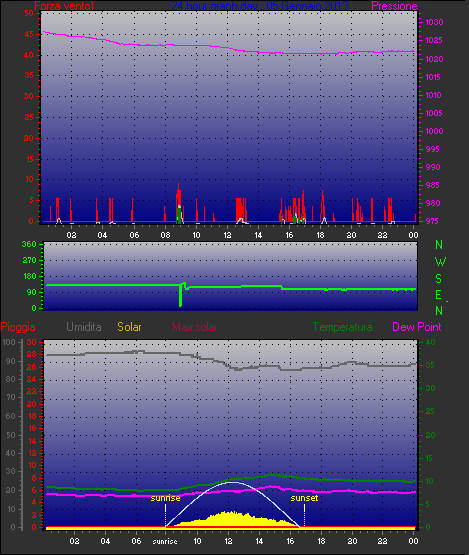Click the Pioggia legend label
The height and width of the screenshot is (555, 469).
(x=18, y=327)
